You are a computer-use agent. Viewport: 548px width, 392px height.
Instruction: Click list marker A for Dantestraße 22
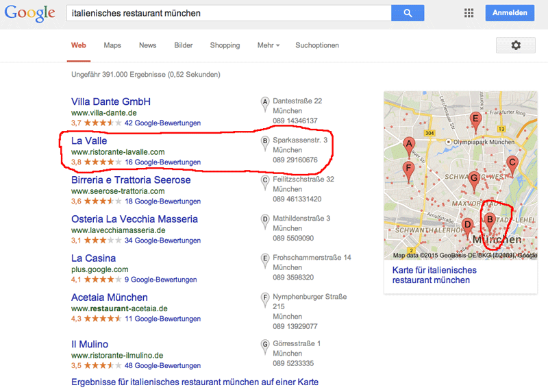265,104
